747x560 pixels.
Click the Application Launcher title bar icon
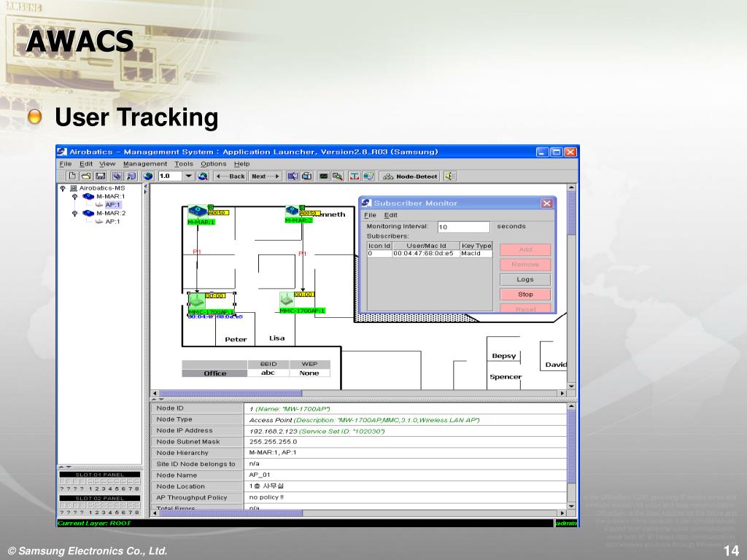(x=62, y=152)
